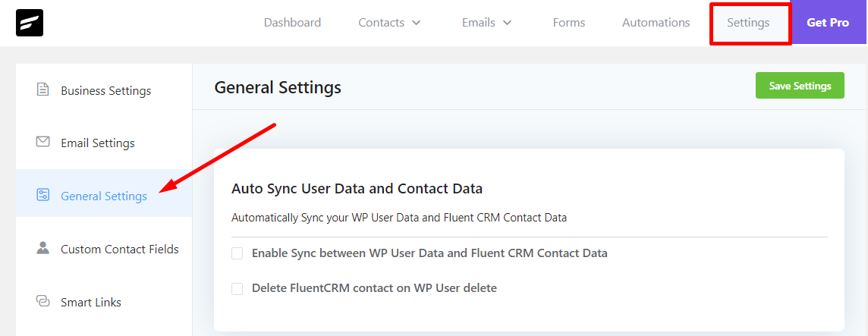This screenshot has height=336, width=868.
Task: Click the Get Pro button
Action: point(828,23)
